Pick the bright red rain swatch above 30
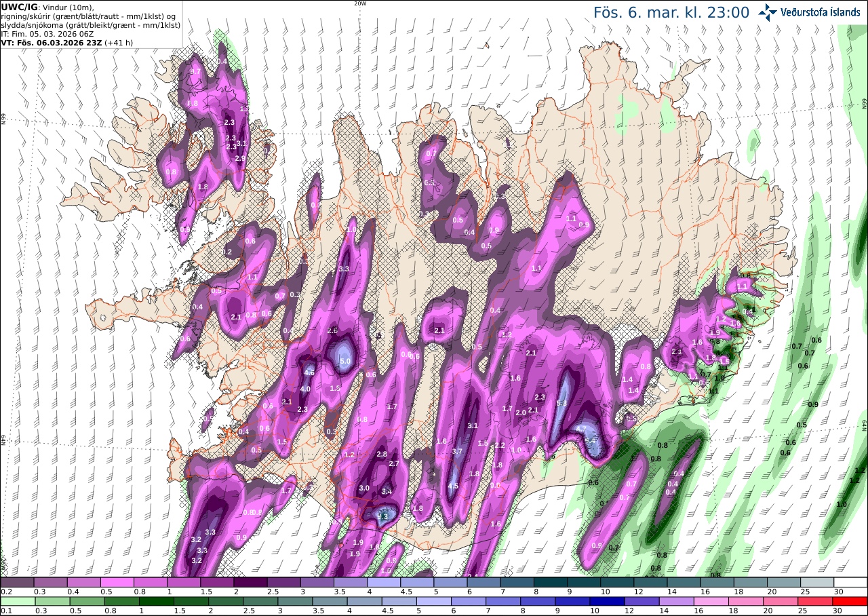Image resolution: width=868 pixels, height=616 pixels. point(850,601)
